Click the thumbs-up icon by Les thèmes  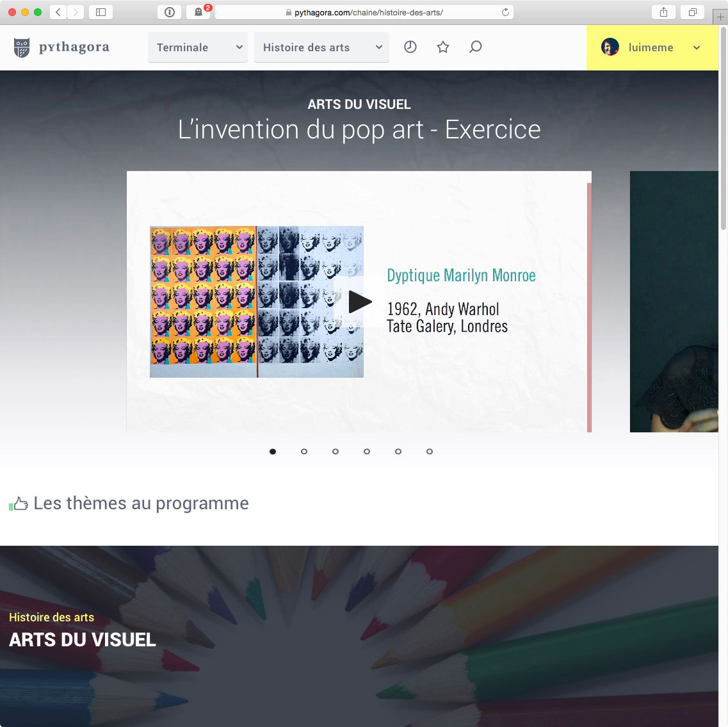point(19,503)
